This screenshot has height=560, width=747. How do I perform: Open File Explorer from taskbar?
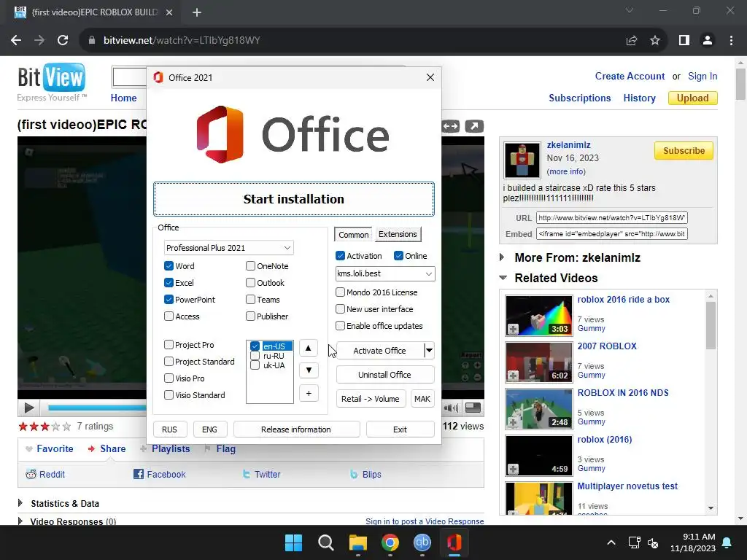click(357, 542)
